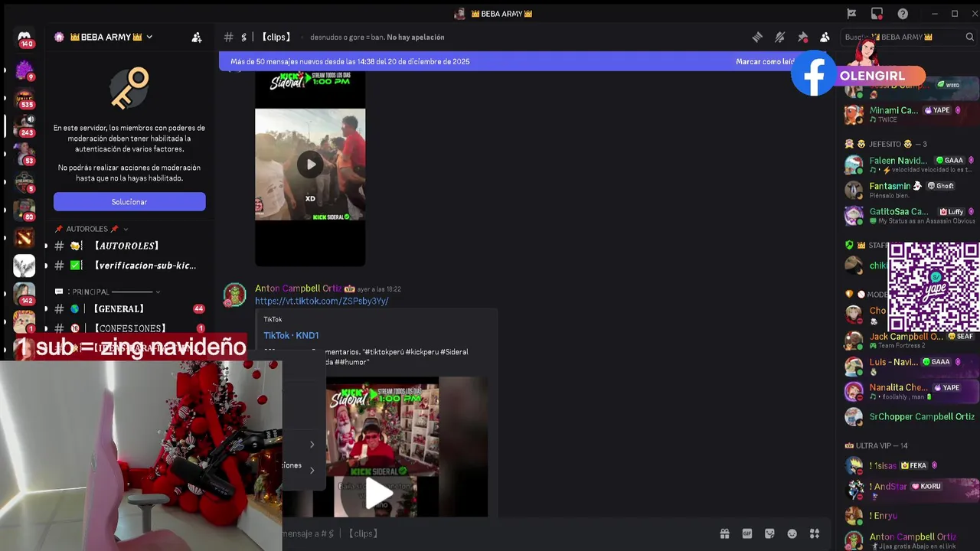980x551 pixels.
Task: Open server icon with 80 badge
Action: pos(24,210)
